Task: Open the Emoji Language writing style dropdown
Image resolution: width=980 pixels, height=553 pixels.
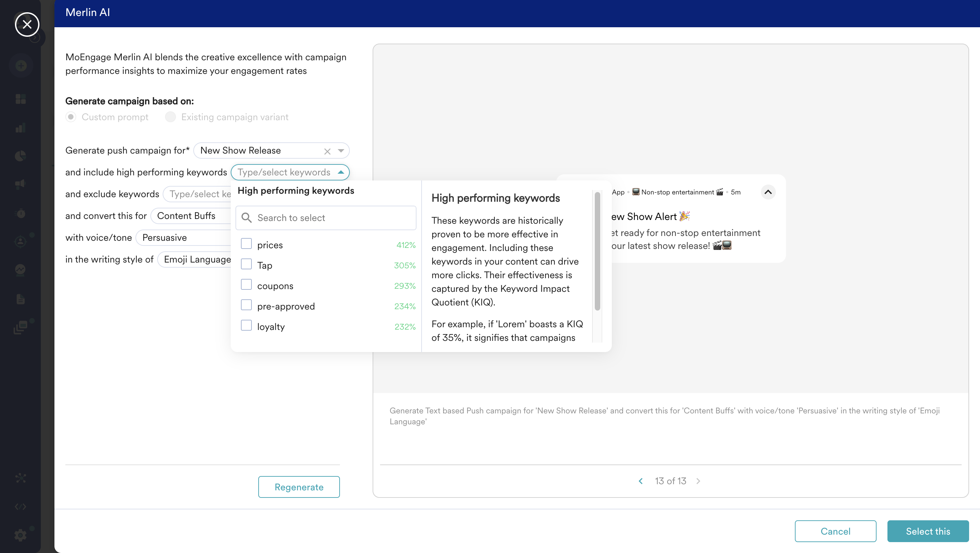Action: [194, 259]
